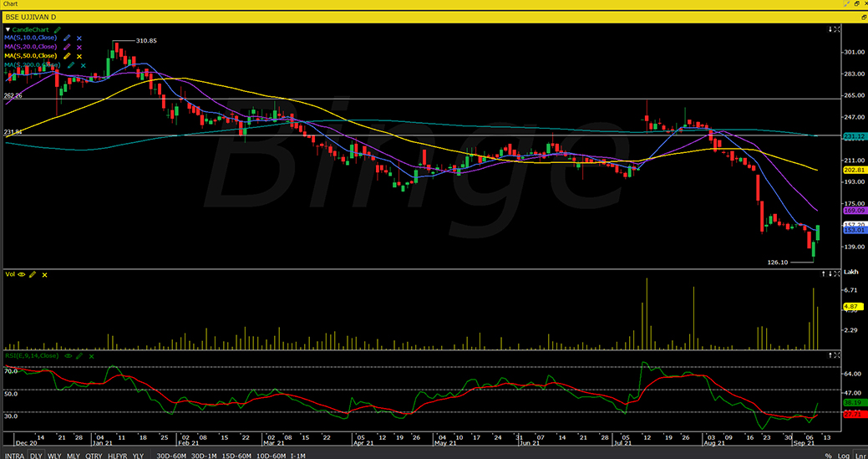Choose the 30D-1M range preset

click(x=206, y=455)
